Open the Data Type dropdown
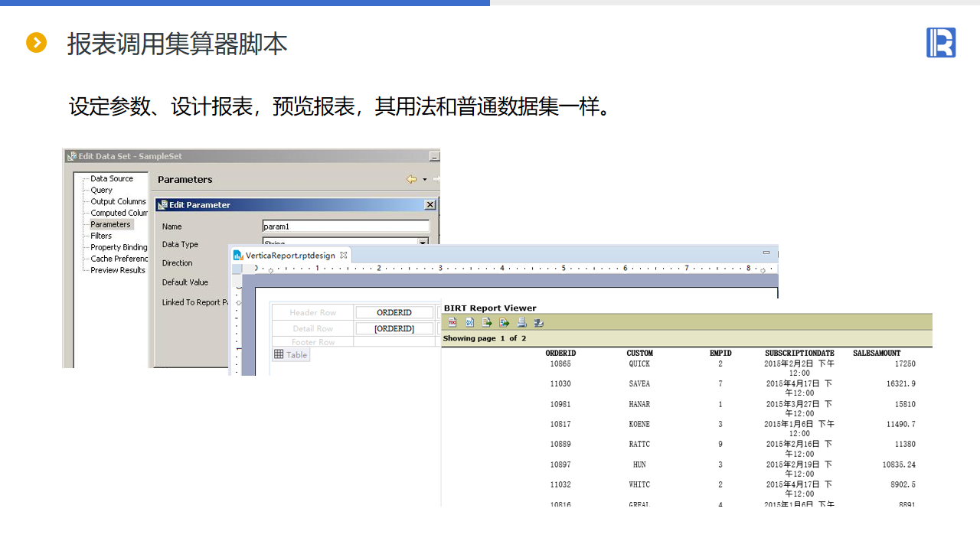The height and width of the screenshot is (551, 980). [x=422, y=243]
